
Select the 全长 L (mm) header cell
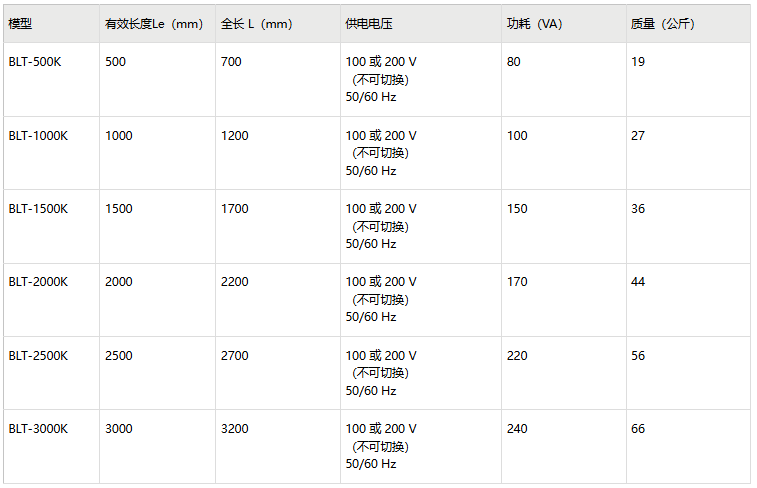tap(256, 24)
